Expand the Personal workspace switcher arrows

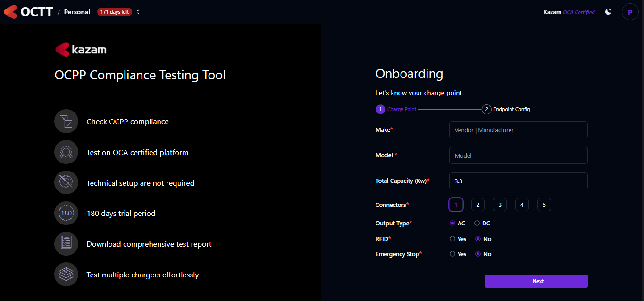[138, 12]
